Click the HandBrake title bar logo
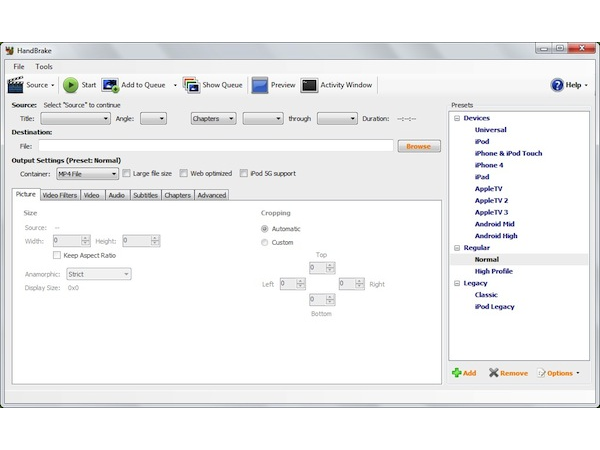The height and width of the screenshot is (450, 600). [10, 51]
